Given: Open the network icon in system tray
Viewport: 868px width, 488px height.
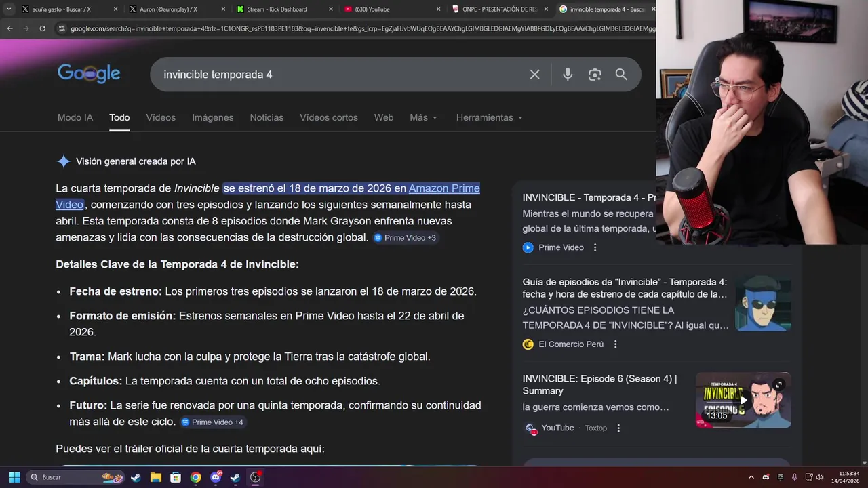Looking at the screenshot, I should tap(808, 477).
